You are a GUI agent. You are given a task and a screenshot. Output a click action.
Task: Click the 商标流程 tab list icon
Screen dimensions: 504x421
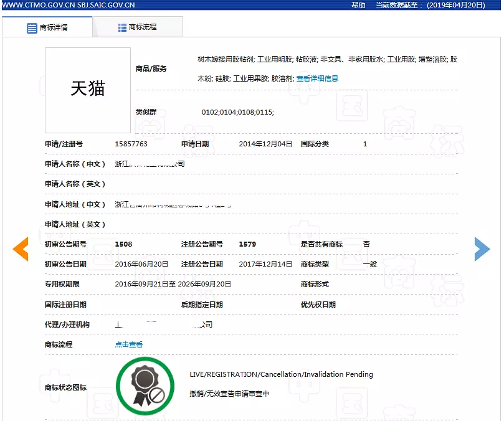122,27
